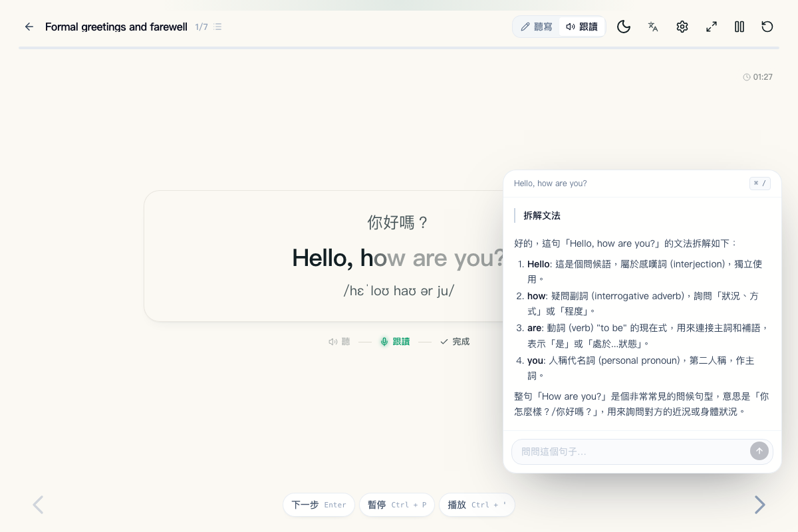The width and height of the screenshot is (798, 532).
Task: Select the 跟讀 microphone step
Action: (395, 342)
